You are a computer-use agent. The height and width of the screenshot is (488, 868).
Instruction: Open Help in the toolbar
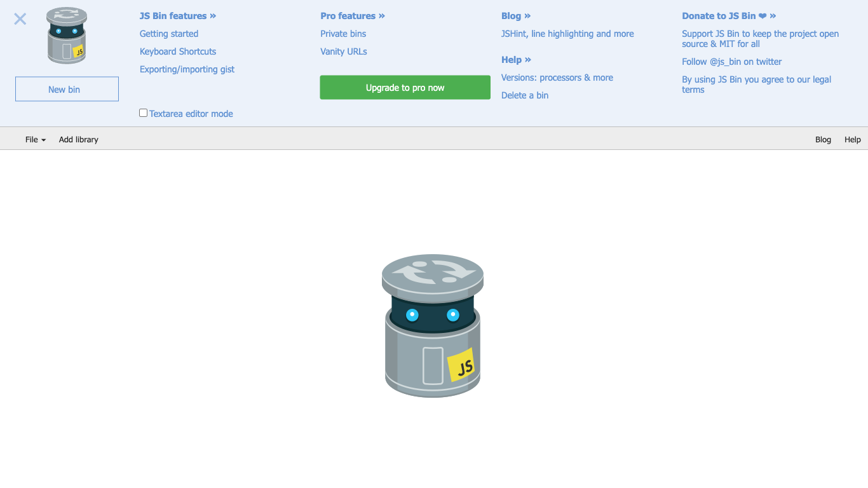click(853, 139)
